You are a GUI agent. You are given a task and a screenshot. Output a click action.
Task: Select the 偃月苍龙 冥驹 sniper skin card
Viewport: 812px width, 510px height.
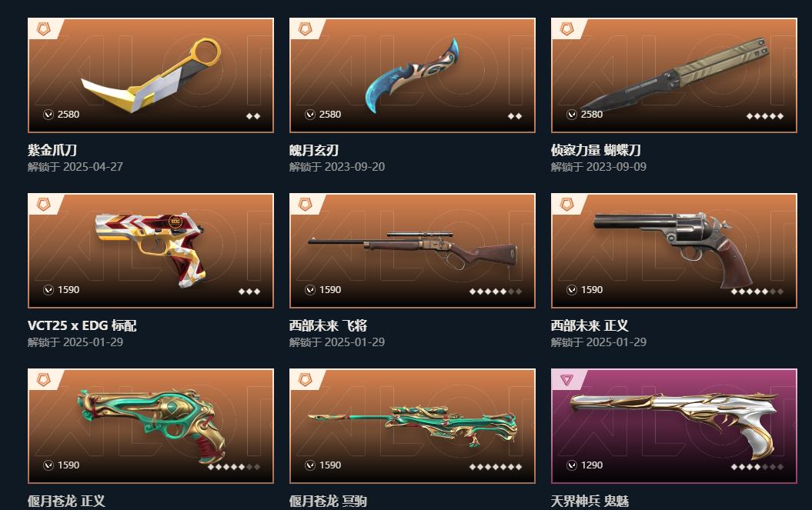coord(413,426)
